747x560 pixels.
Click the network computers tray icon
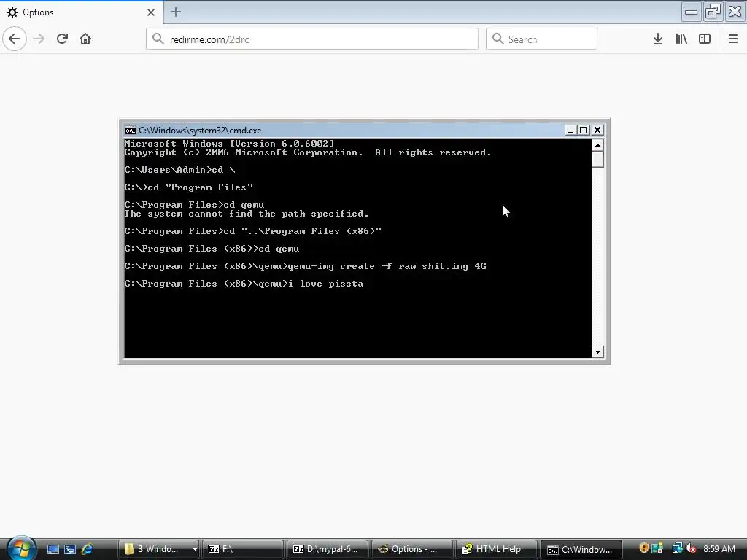point(677,548)
